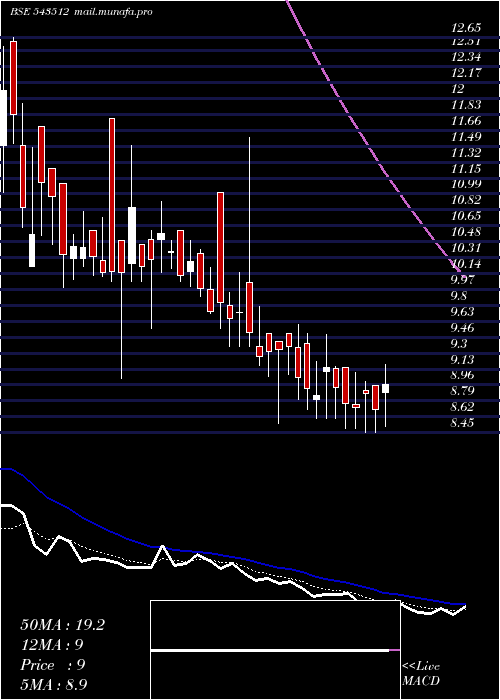Click the 12MA : 9 readout
Image resolution: width=500 pixels, height=700 pixels.
52,645
